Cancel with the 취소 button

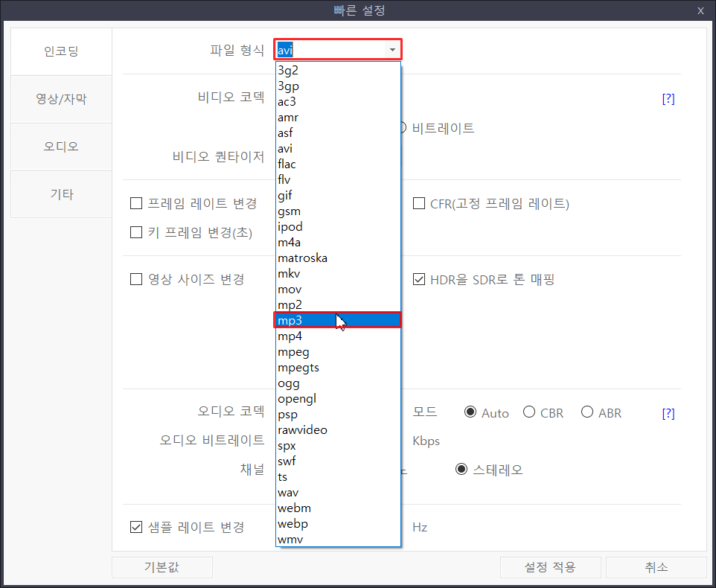[656, 567]
